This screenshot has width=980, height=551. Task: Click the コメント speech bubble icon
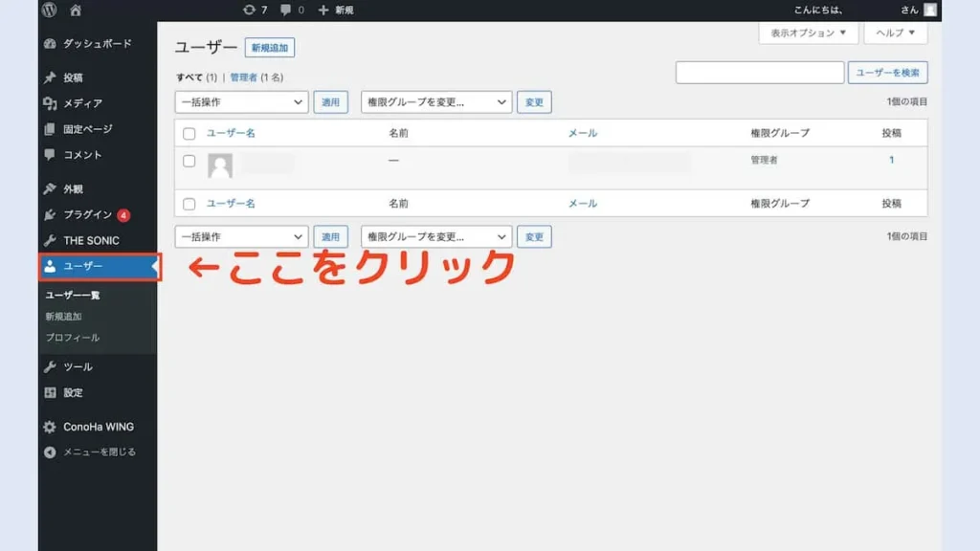(50, 154)
